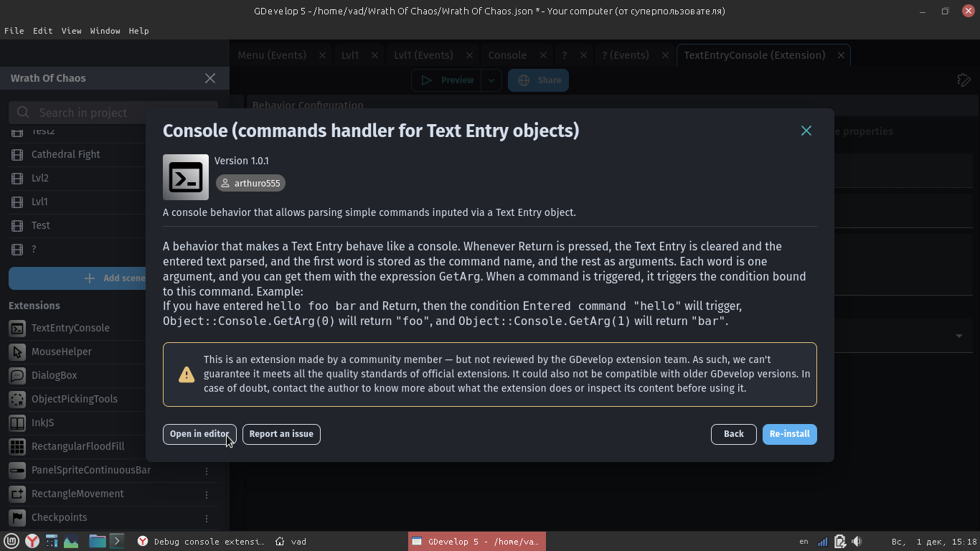Open the PanelSpriteContinuousBar three-dot menu
Image resolution: width=980 pixels, height=551 pixels.
tap(207, 471)
